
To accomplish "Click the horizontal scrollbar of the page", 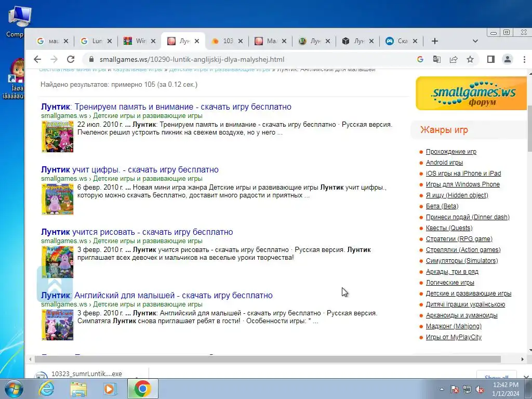I will [x=268, y=359].
